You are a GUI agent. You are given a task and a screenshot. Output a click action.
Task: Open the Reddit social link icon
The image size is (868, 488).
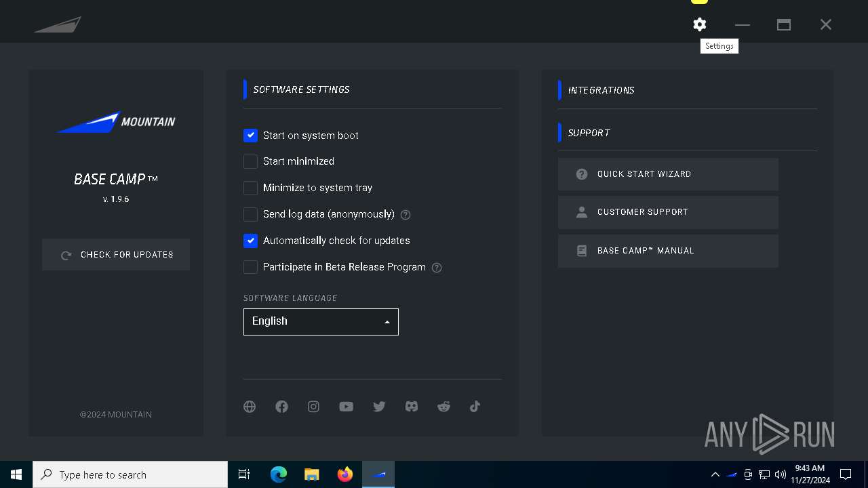tap(443, 407)
